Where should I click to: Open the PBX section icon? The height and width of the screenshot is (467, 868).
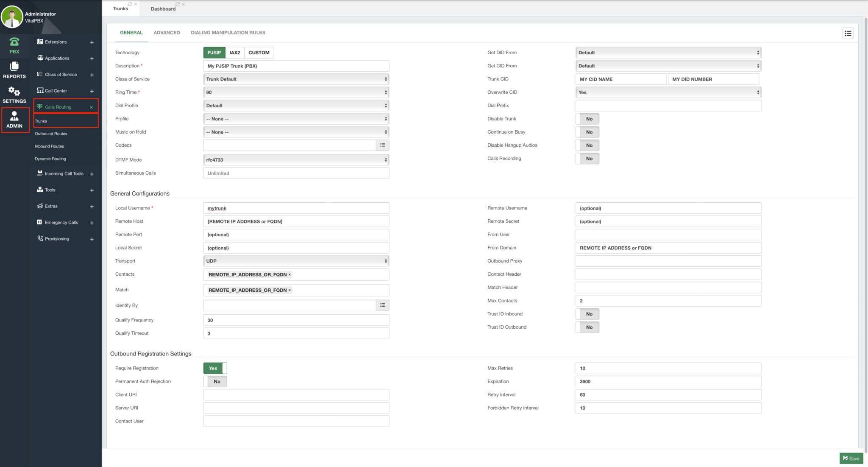14,42
